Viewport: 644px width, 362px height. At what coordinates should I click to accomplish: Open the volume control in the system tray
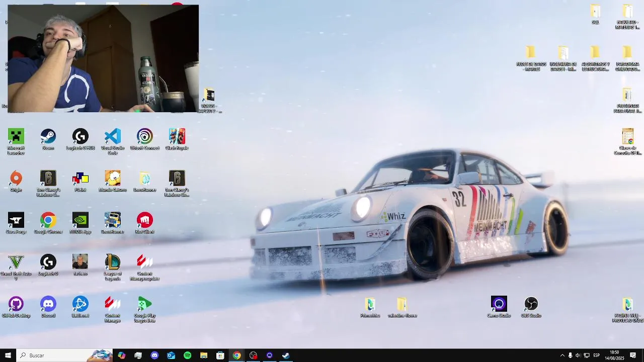(578, 355)
